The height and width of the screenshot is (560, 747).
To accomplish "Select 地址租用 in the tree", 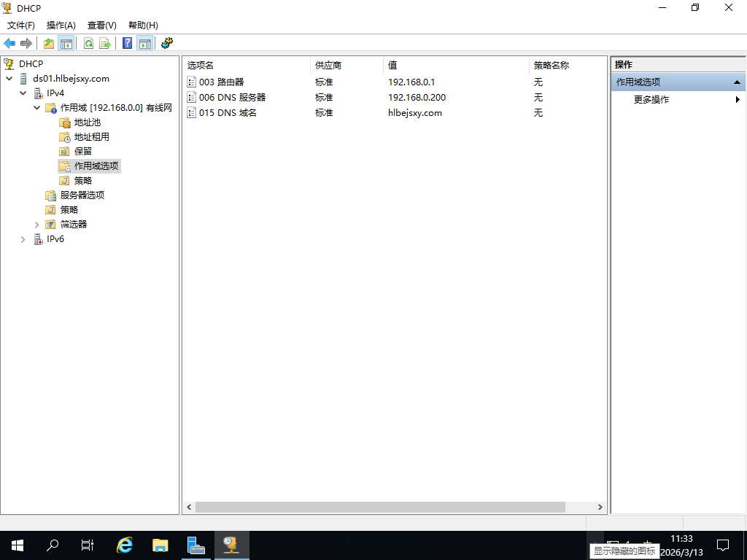I will (91, 137).
